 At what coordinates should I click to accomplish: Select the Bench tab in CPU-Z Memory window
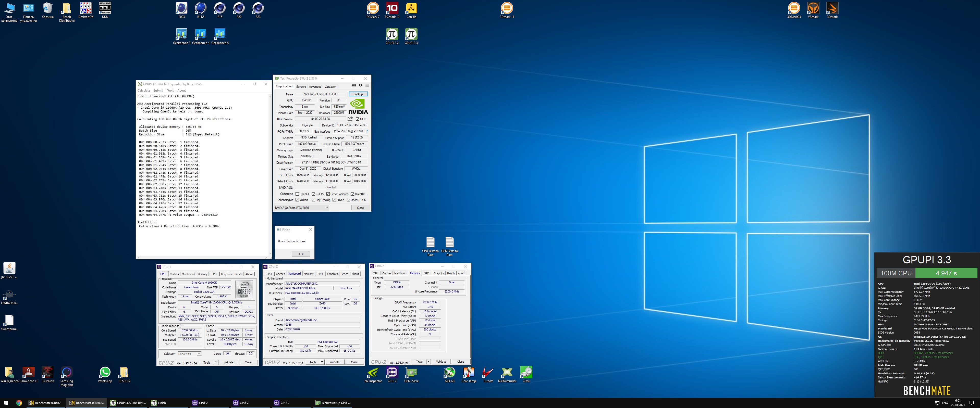tap(451, 273)
